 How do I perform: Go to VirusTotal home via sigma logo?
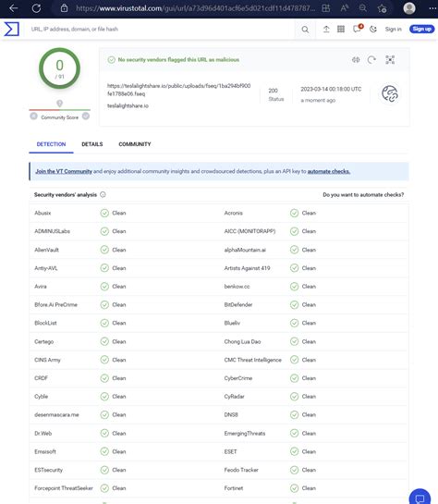[x=12, y=29]
